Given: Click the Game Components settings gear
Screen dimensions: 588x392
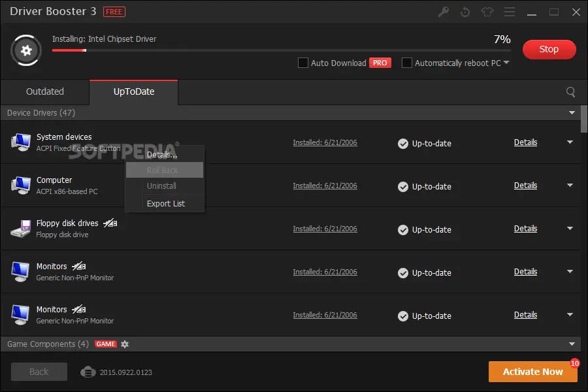Looking at the screenshot, I should (x=125, y=344).
